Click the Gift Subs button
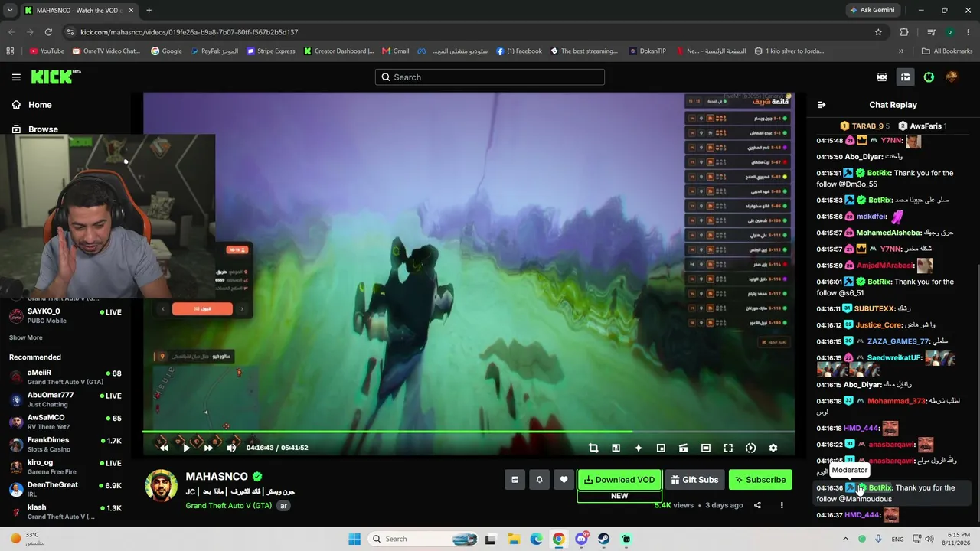Viewport: 980px width, 551px height. coord(694,480)
